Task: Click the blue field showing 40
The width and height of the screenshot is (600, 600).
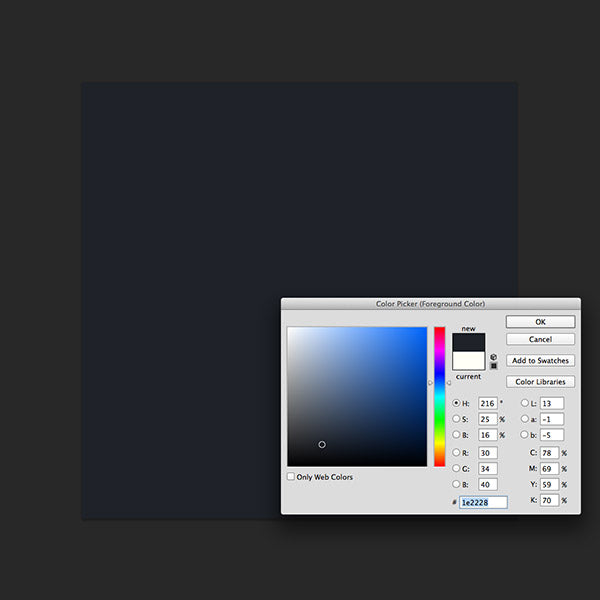Action: point(488,484)
